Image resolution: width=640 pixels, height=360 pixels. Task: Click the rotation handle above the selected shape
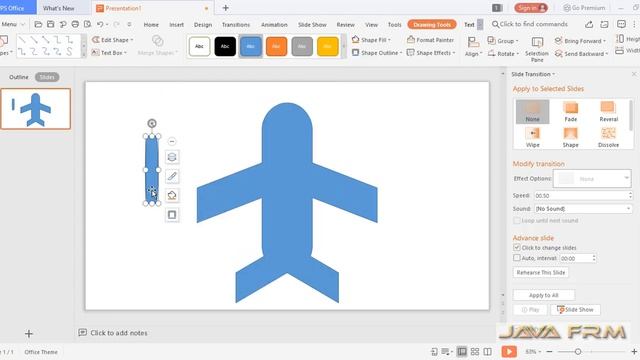coord(152,123)
